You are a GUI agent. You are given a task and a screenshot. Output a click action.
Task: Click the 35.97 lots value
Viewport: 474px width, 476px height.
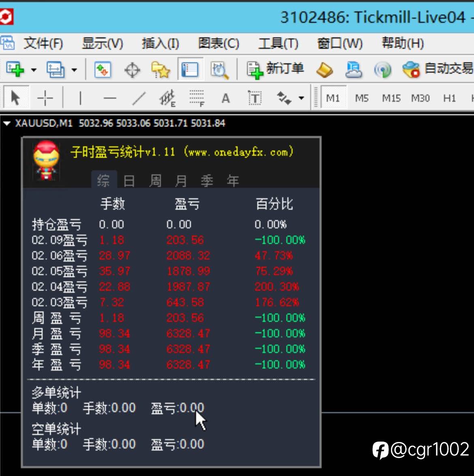(114, 271)
